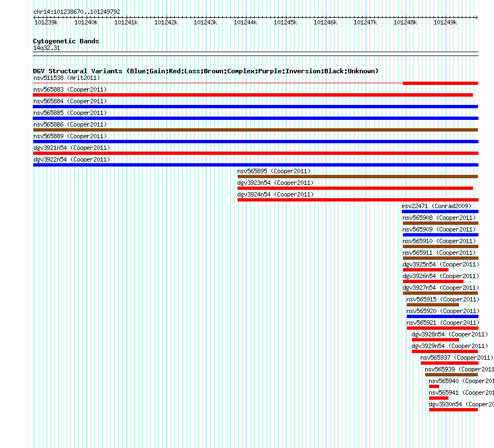The image size is (494, 448).
Task: Select the nsv565889 (Cooper2011) label
Action: (x=70, y=136)
